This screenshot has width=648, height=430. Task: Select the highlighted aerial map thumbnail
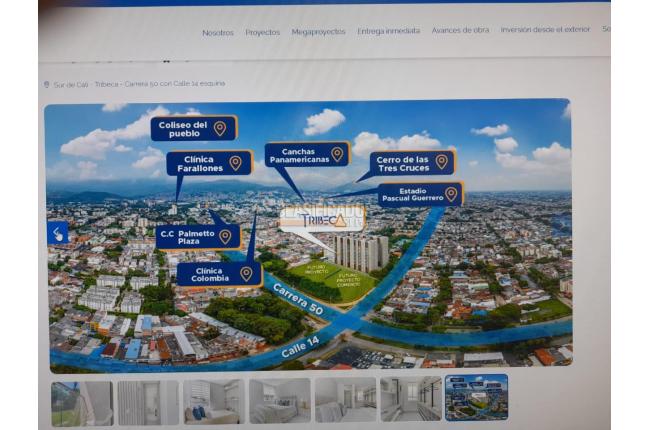pyautogui.click(x=476, y=397)
